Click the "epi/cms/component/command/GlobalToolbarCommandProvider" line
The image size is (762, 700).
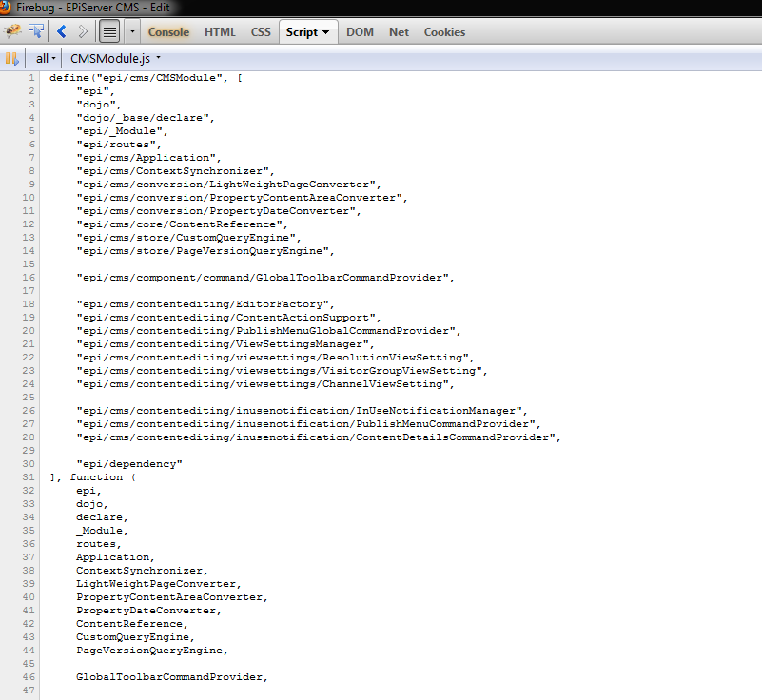265,278
